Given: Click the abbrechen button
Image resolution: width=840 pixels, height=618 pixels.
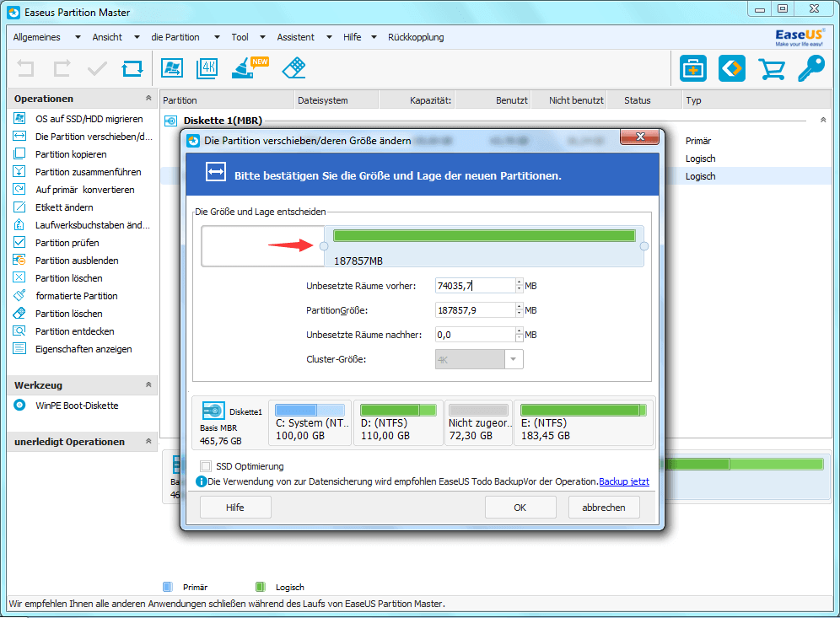Looking at the screenshot, I should pos(604,508).
